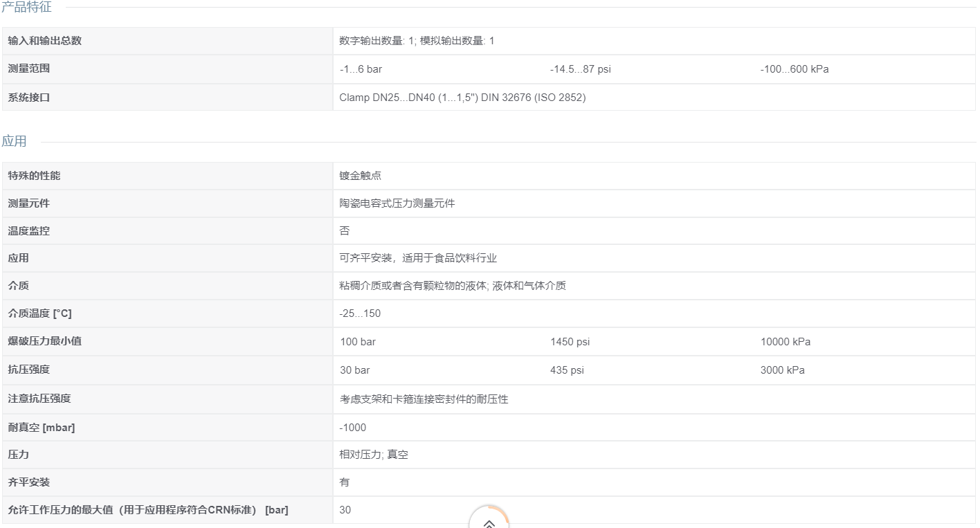Click the Clamp DN25...DN40 interface text
The image size is (980, 528).
(462, 98)
